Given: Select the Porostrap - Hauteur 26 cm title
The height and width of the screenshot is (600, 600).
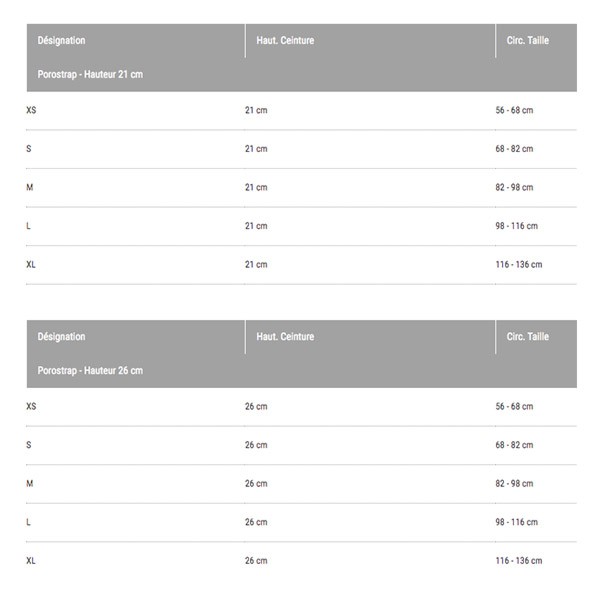Looking at the screenshot, I should tap(90, 370).
